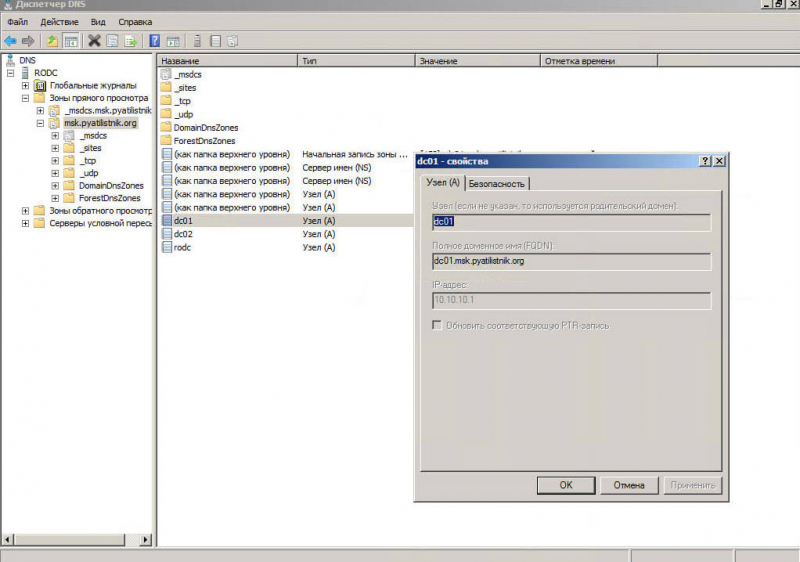Viewport: 800px width, 562px height.
Task: Switch to the Безопасность tab
Action: point(497,183)
